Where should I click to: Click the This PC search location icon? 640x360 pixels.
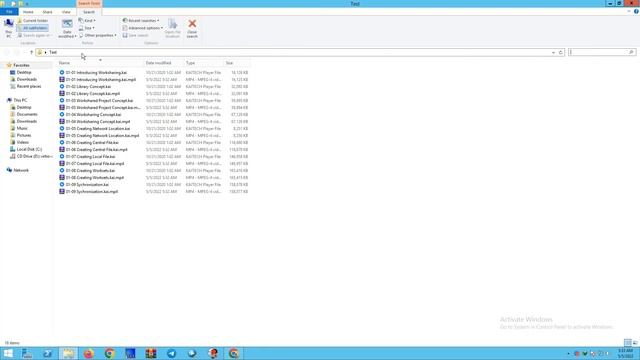pyautogui.click(x=9, y=28)
